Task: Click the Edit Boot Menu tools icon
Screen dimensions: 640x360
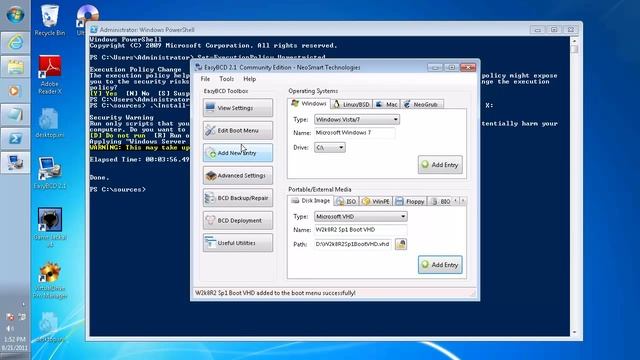Action: click(x=210, y=130)
